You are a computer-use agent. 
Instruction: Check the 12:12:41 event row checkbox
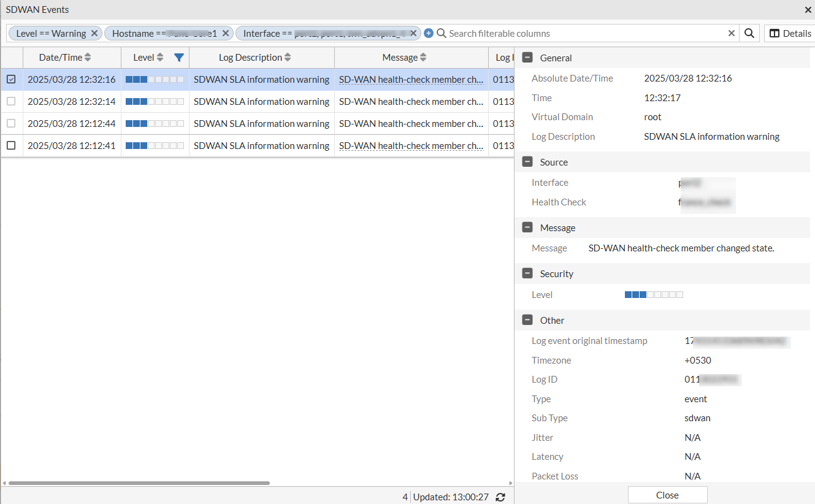(x=11, y=145)
